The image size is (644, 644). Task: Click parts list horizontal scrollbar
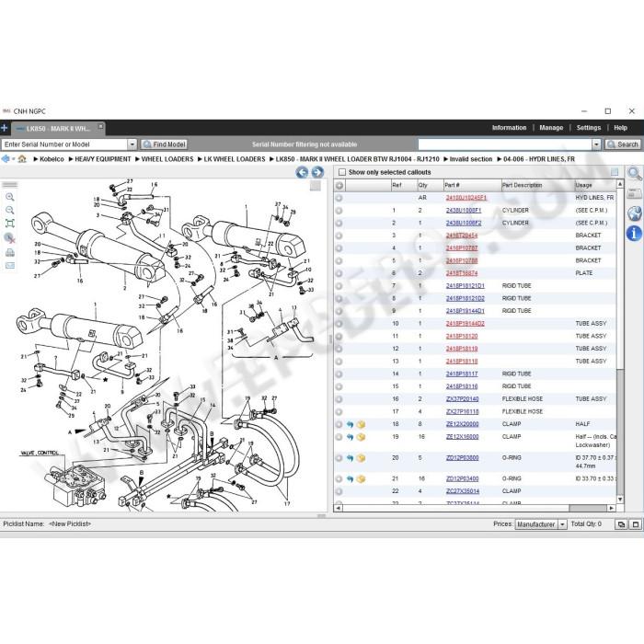click(x=587, y=508)
